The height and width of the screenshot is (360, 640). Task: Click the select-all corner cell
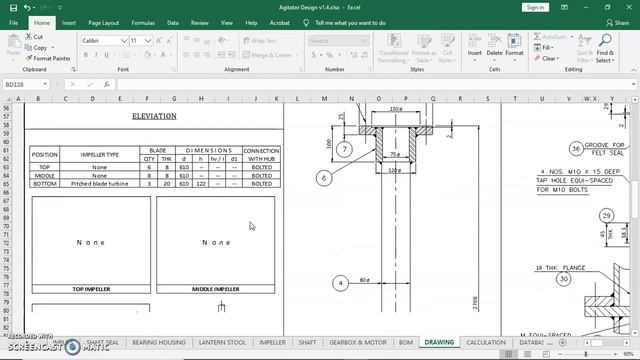coord(7,99)
